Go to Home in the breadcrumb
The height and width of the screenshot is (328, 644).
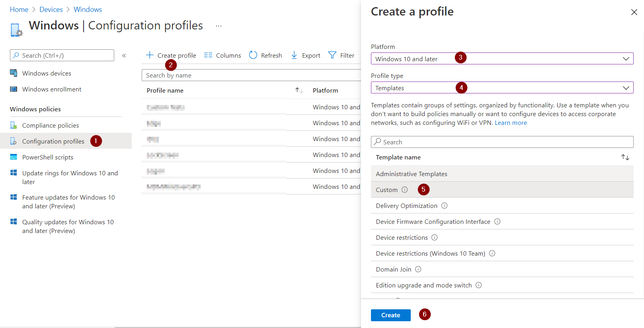pos(19,10)
